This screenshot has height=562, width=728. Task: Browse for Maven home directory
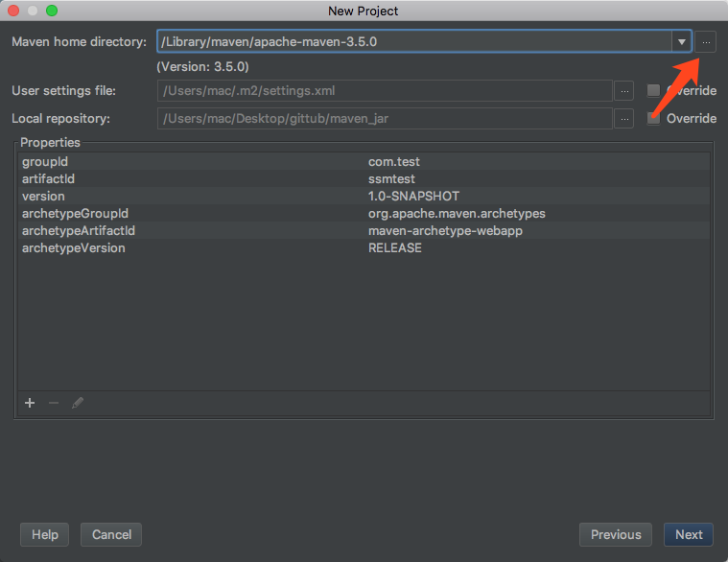tap(706, 41)
